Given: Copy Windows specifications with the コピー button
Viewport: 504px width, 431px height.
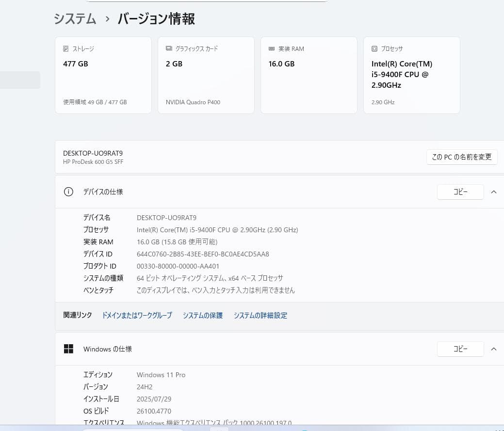Looking at the screenshot, I should pyautogui.click(x=460, y=349).
